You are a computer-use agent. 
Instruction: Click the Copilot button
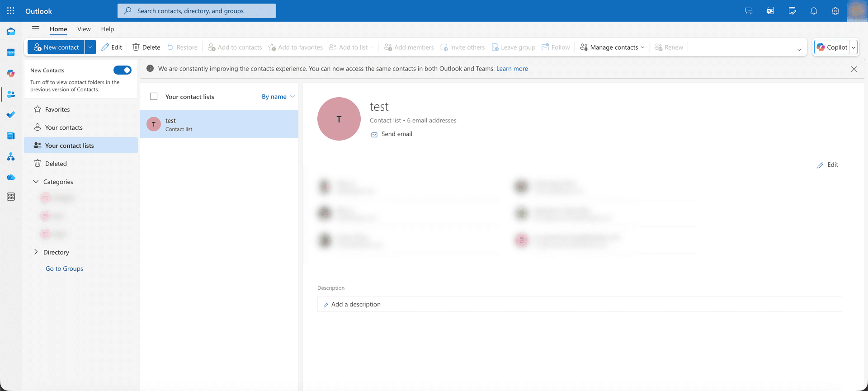point(832,47)
